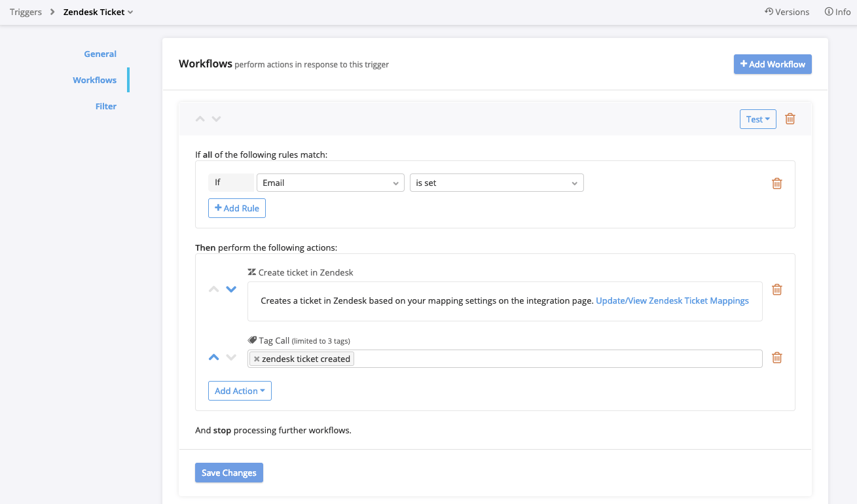Select the Filter section in the sidebar
Screen dimensions: 857x504
pos(105,105)
